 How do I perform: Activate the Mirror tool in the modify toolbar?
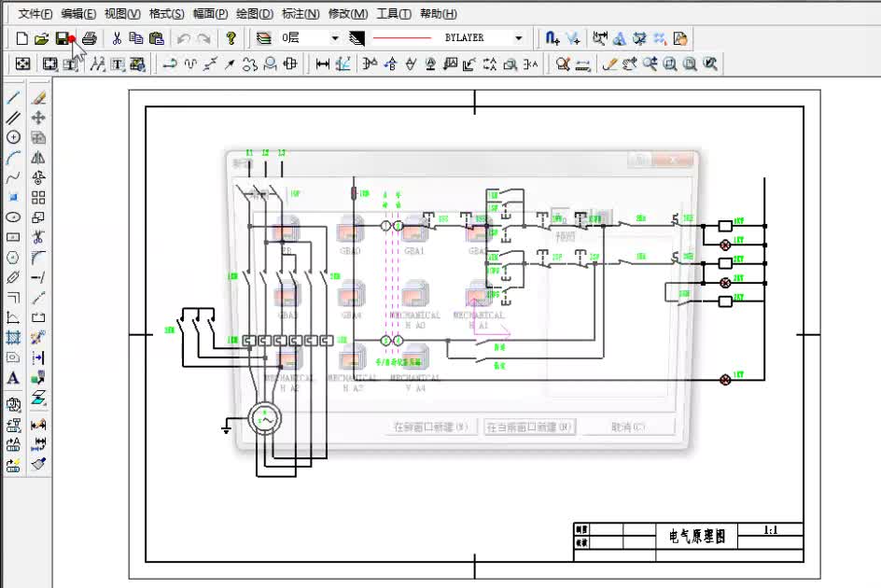point(38,158)
